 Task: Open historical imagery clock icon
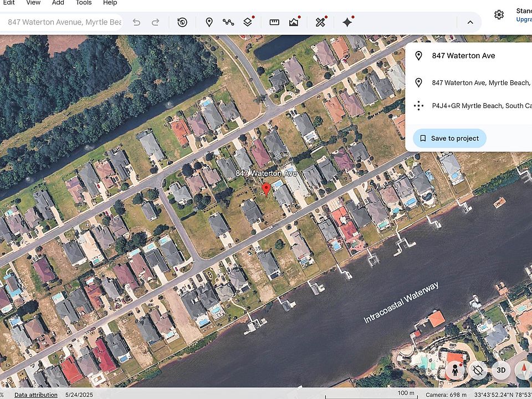point(182,22)
